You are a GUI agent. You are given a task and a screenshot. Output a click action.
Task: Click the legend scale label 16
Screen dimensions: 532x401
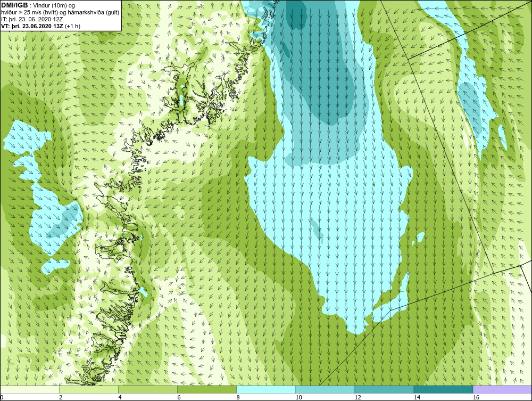click(476, 397)
